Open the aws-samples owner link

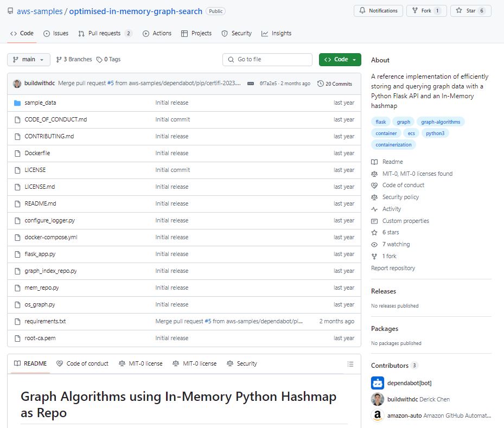[40, 11]
